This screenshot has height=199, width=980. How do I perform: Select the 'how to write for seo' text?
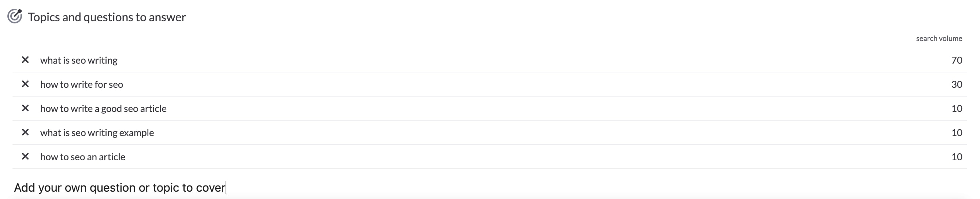click(81, 84)
